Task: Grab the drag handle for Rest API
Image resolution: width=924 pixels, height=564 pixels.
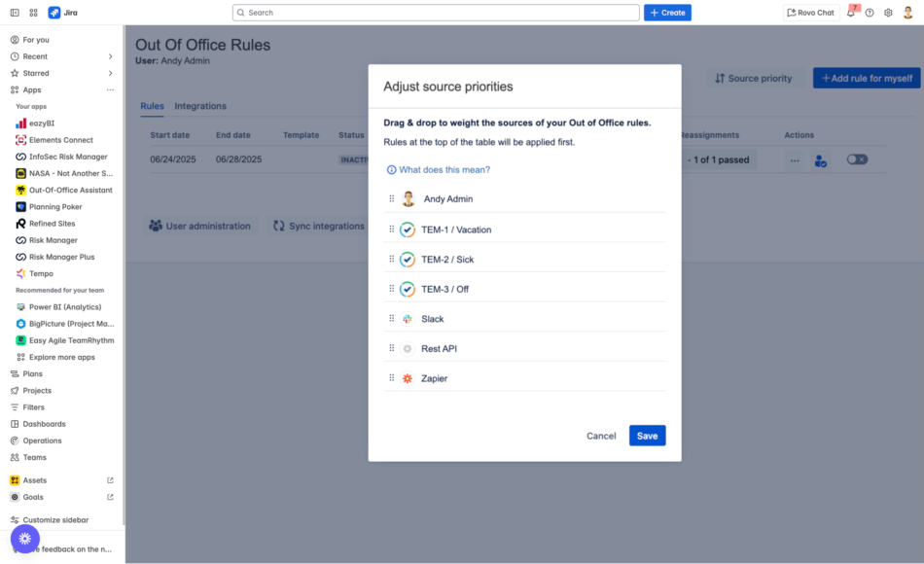Action: coord(392,348)
